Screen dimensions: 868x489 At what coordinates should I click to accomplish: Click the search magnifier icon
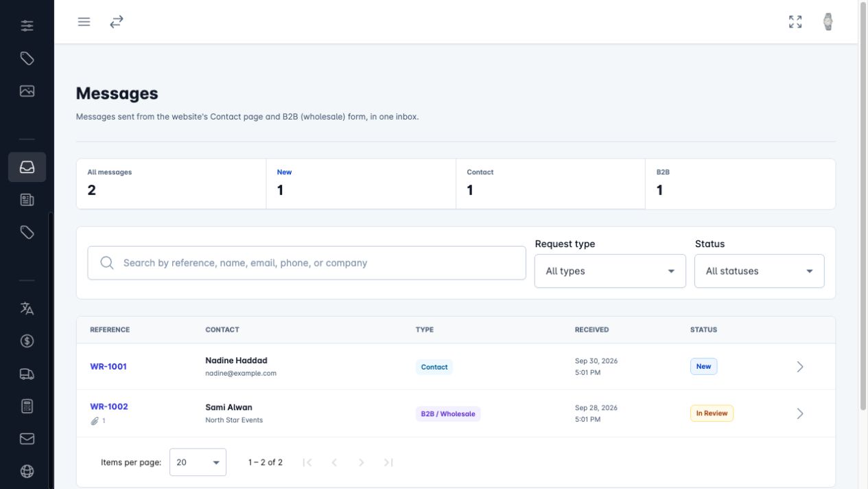coord(107,263)
